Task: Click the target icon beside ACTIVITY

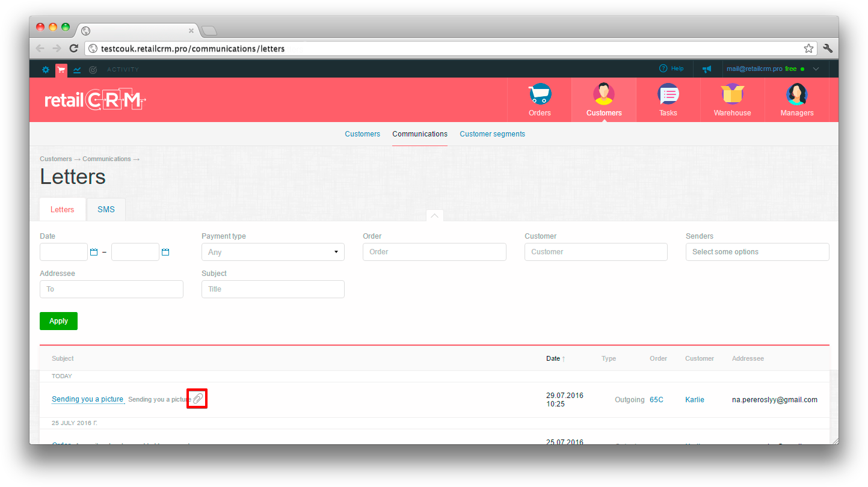Action: point(93,70)
